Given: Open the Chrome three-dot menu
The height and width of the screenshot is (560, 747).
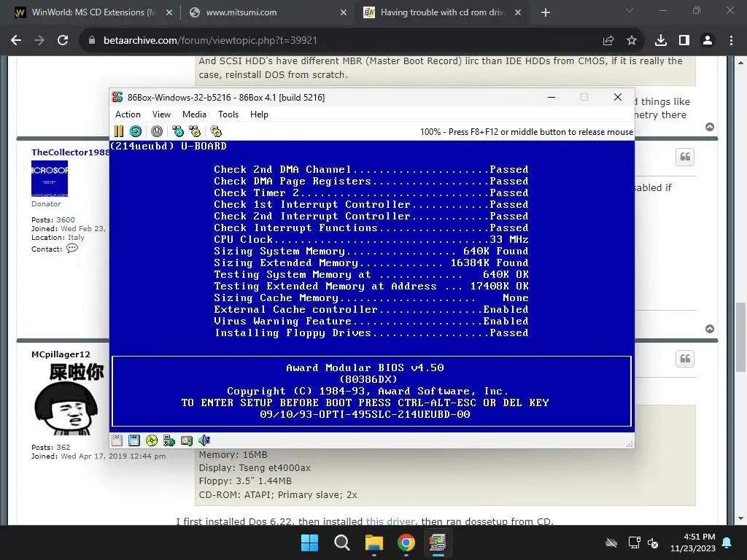Looking at the screenshot, I should [731, 41].
